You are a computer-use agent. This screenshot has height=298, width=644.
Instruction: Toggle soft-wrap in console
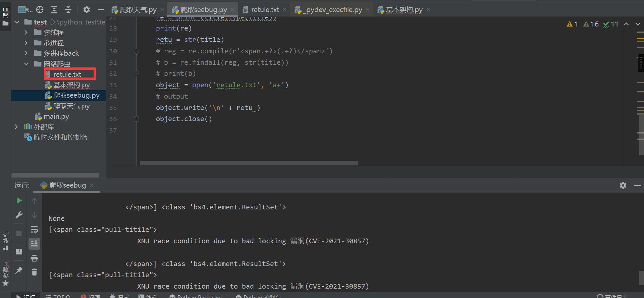click(x=34, y=230)
